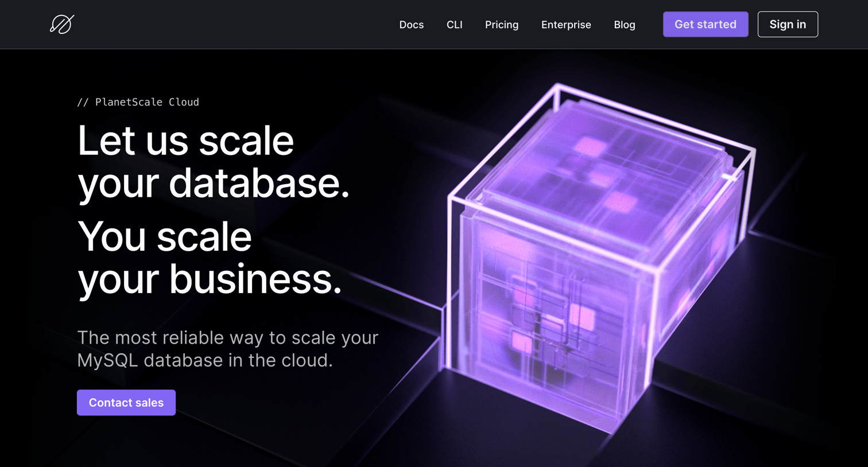Viewport: 868px width, 467px height.
Task: Select Enterprise in the top navigation
Action: [x=566, y=25]
